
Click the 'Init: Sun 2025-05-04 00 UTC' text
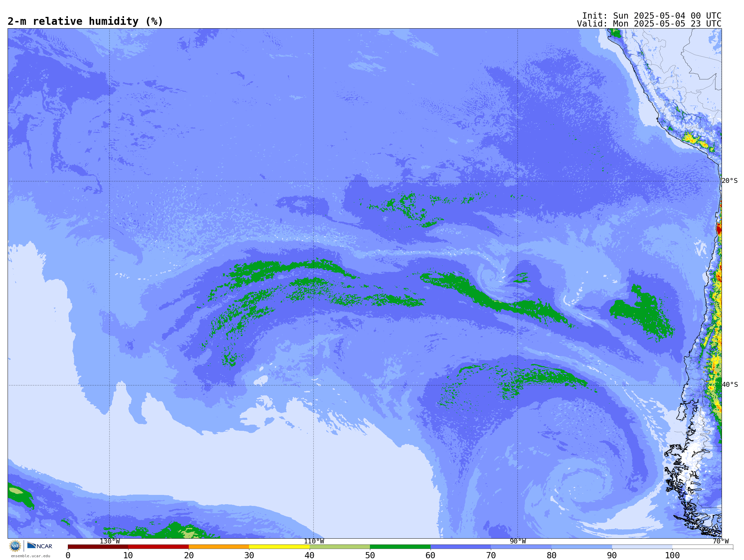(652, 16)
